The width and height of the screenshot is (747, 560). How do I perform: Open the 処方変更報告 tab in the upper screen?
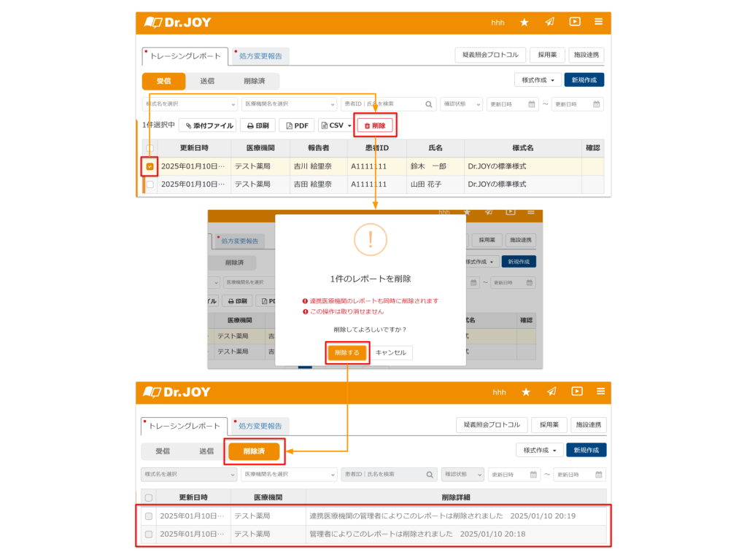tap(260, 56)
